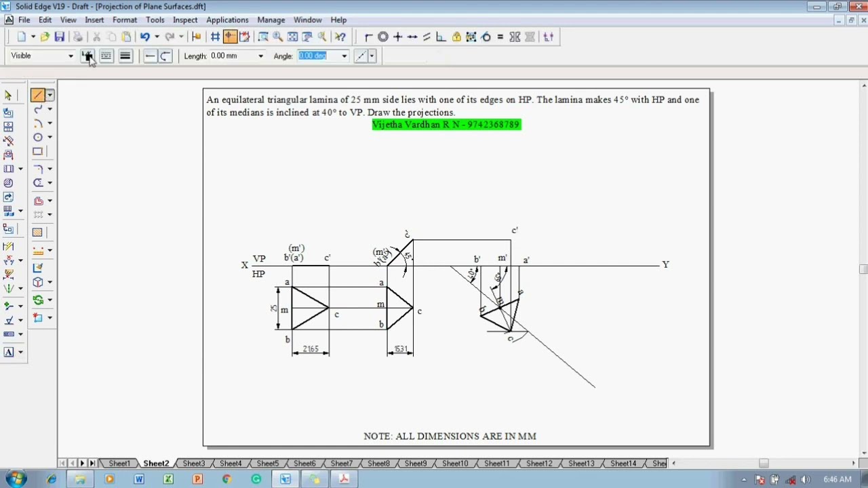Expand the Text tool flyout arrow

pyautogui.click(x=20, y=352)
